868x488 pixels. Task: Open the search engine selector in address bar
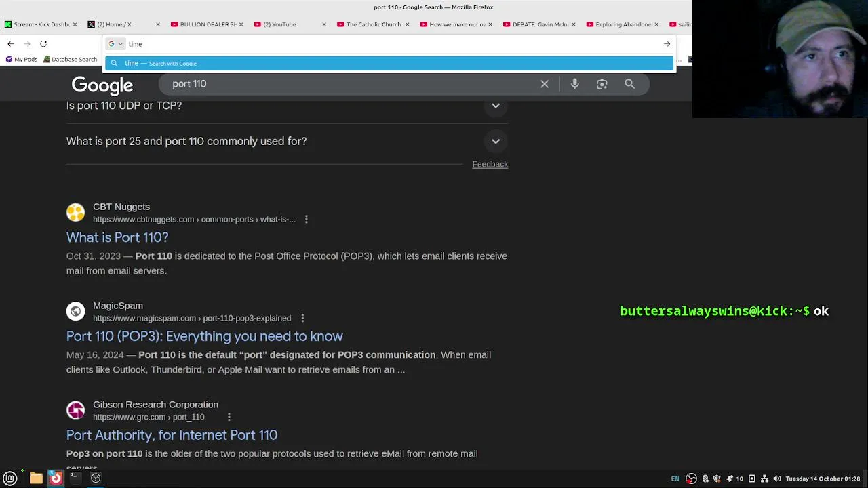115,44
